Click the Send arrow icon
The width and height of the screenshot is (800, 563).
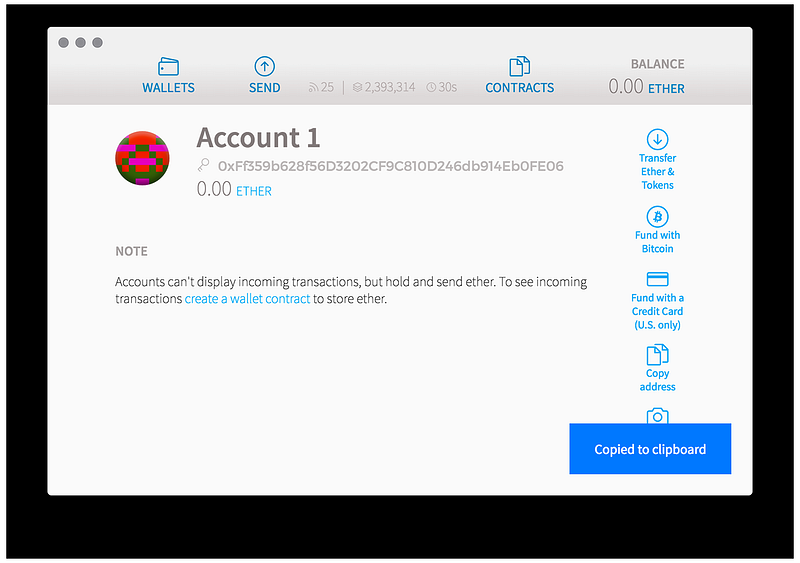click(x=264, y=66)
